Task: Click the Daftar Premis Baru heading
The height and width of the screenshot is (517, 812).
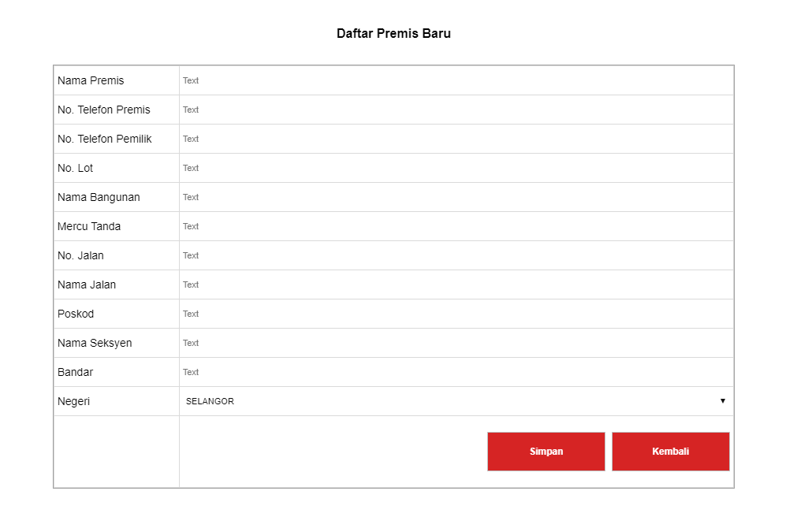Action: click(393, 34)
